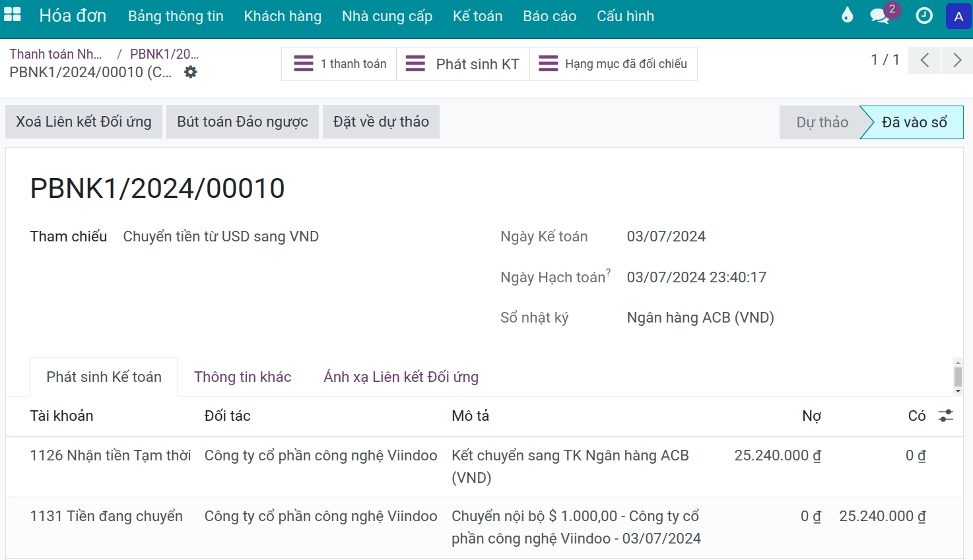Click the Đối tác column header
Viewport: 973px width, 560px height.
pos(227,416)
